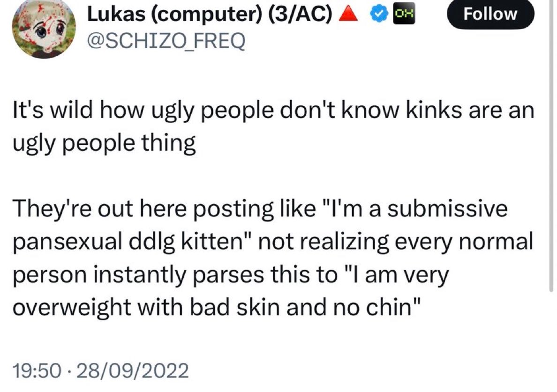This screenshot has height=392, width=557.
Task: Click the tweet's first line starting "It's wild"
Action: [x=273, y=113]
